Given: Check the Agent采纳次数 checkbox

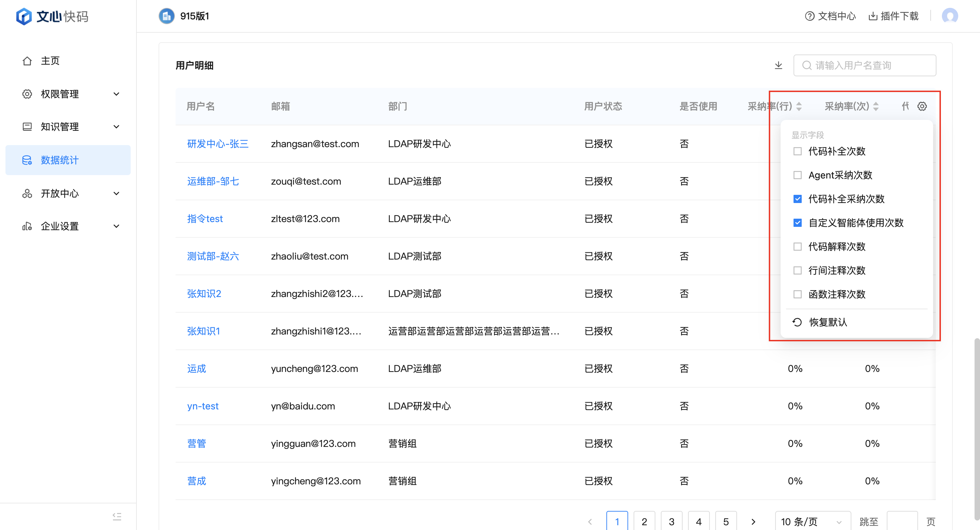Looking at the screenshot, I should 797,175.
